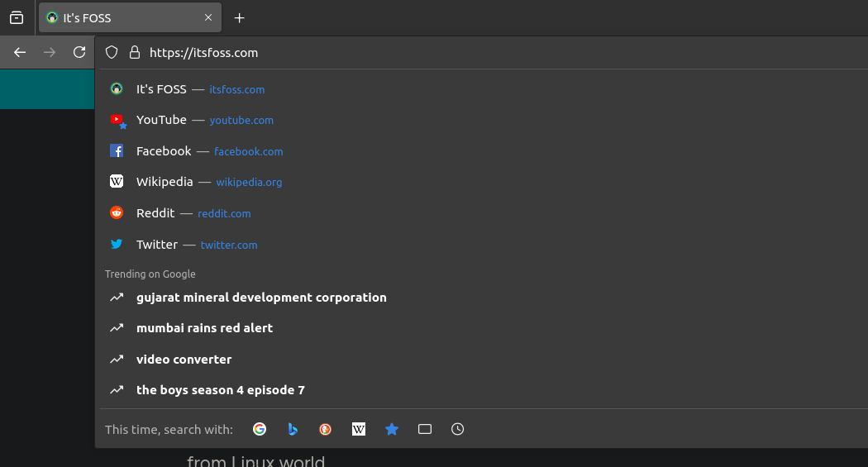Search bookmarks using the star icon
The height and width of the screenshot is (467, 868).
pos(392,429)
